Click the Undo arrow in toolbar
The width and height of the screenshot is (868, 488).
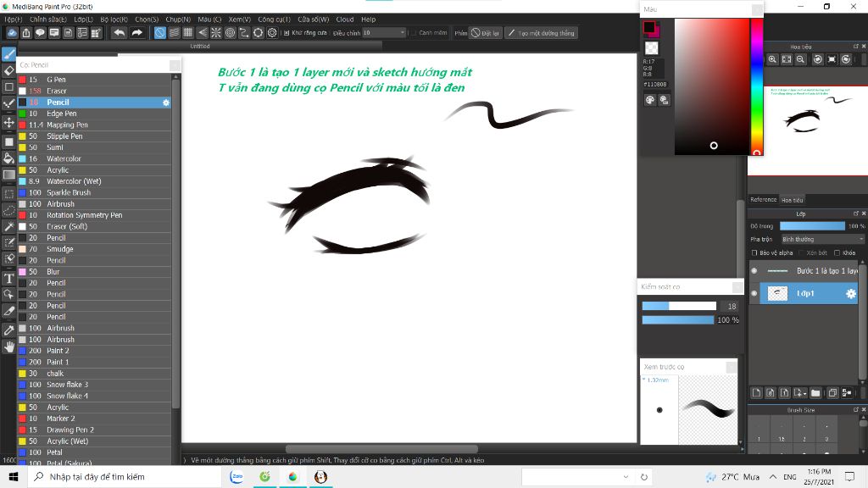pyautogui.click(x=119, y=33)
